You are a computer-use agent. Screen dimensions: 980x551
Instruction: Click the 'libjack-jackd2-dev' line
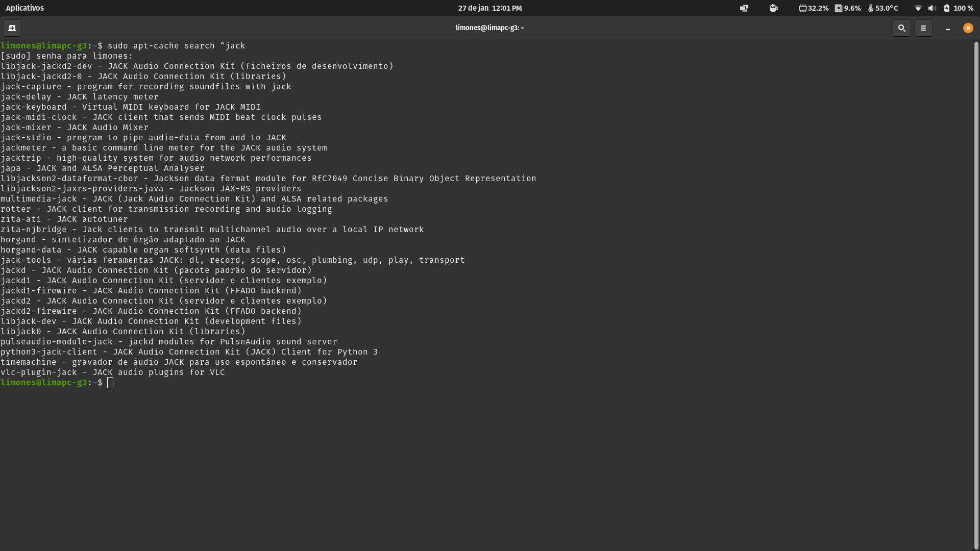tap(197, 66)
